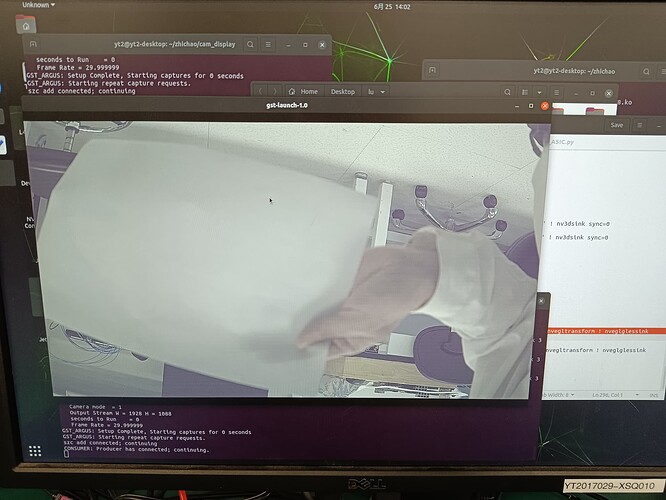Select the Desktop path button in Files
Image resolution: width=666 pixels, height=500 pixels.
(342, 91)
